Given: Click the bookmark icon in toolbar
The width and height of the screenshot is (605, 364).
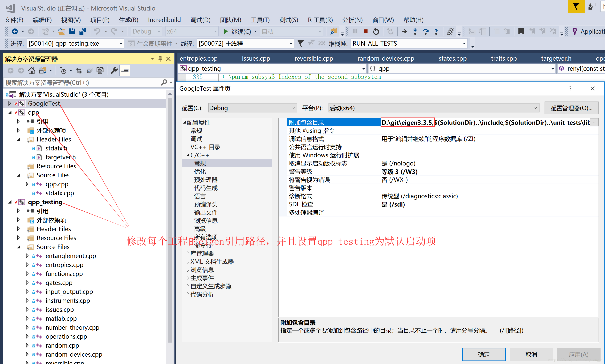Looking at the screenshot, I should pos(521,31).
